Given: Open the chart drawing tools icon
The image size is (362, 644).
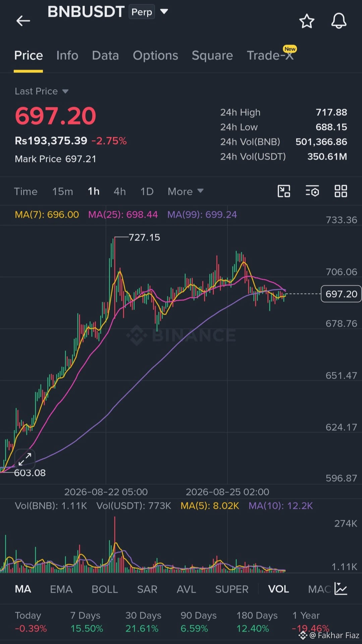Looking at the screenshot, I should point(284,191).
